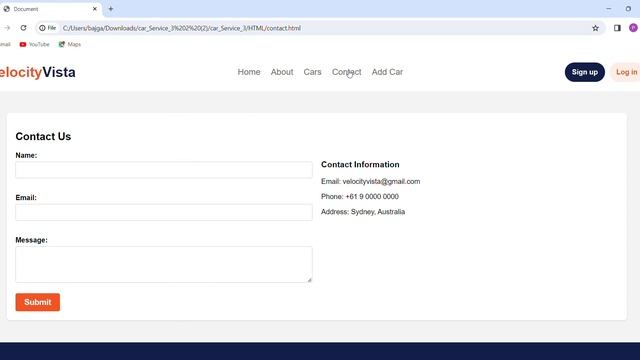Open a new browser tab

coord(111,9)
